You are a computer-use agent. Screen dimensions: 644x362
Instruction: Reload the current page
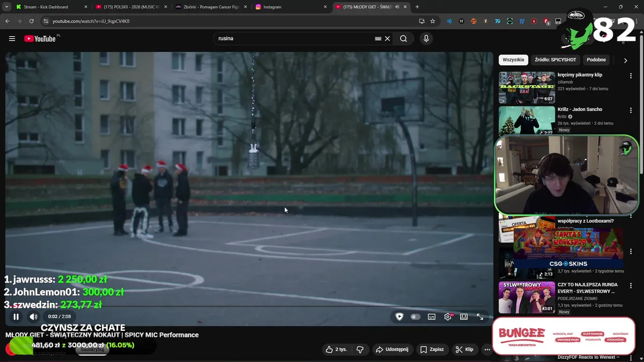pos(31,21)
